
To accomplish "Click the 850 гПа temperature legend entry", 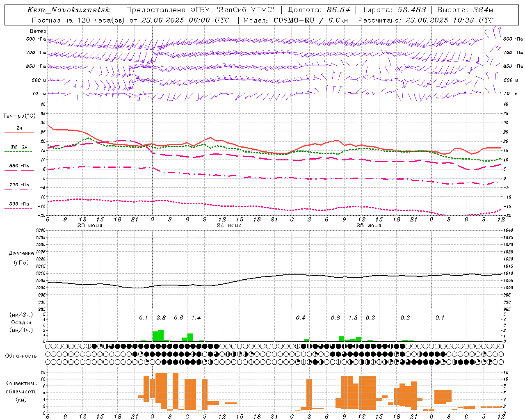I will 19,166.
